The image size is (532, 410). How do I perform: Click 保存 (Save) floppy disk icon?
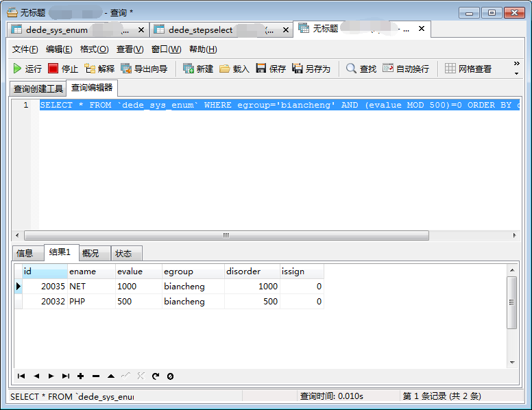tap(261, 69)
